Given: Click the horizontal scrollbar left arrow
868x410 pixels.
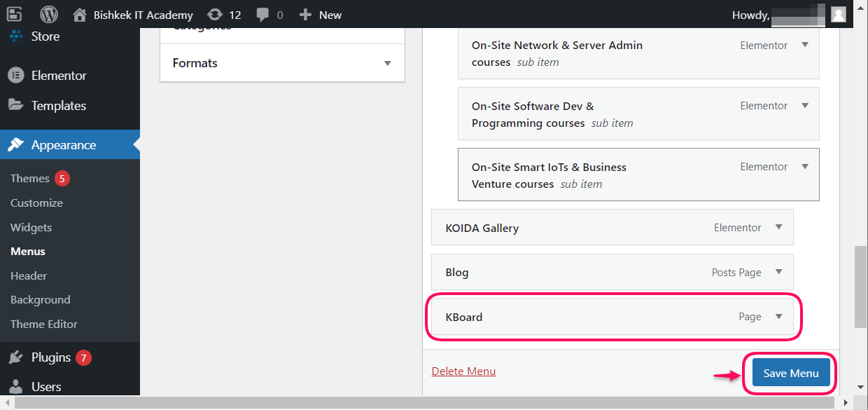Looking at the screenshot, I should (x=6, y=404).
